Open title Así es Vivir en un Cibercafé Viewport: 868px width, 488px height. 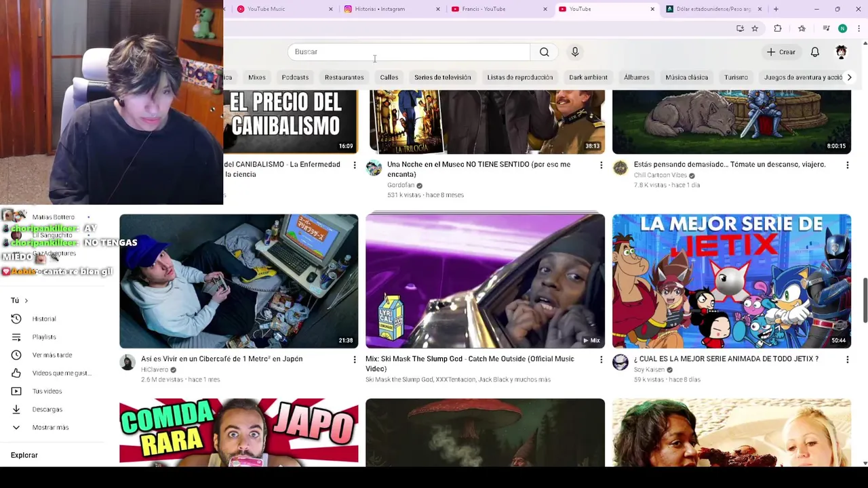pos(222,359)
